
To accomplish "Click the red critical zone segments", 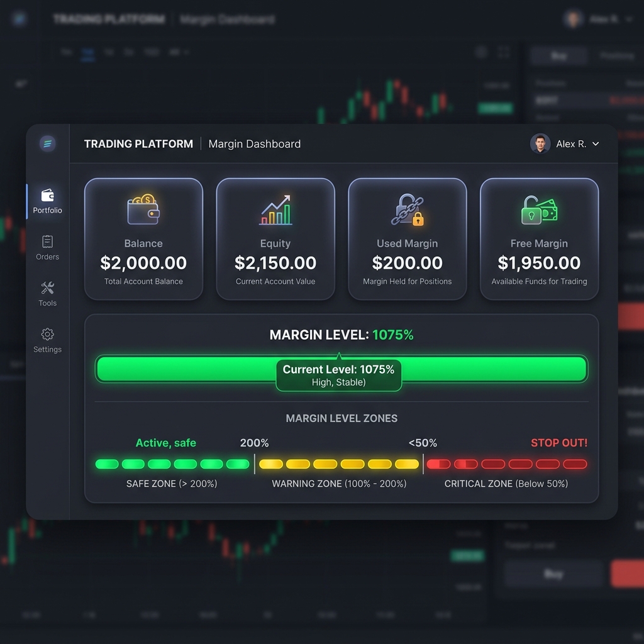I will tap(507, 464).
